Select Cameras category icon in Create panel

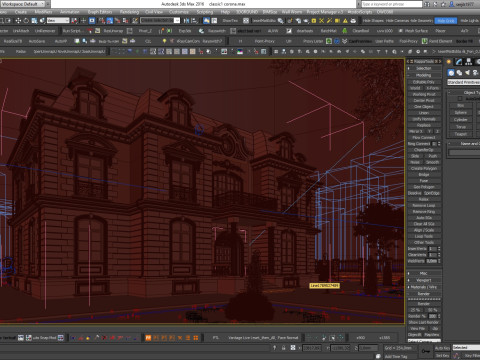click(x=475, y=72)
